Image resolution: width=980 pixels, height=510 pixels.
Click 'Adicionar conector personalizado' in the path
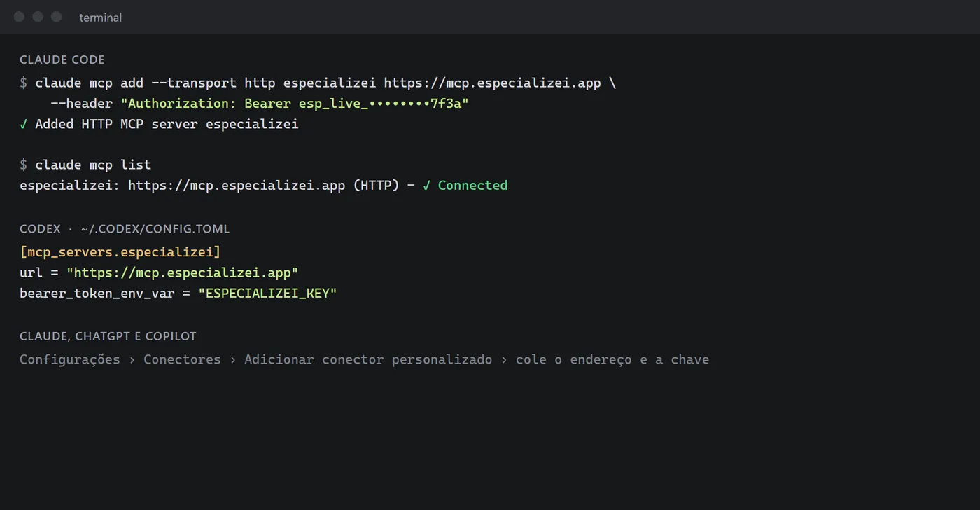(368, 359)
